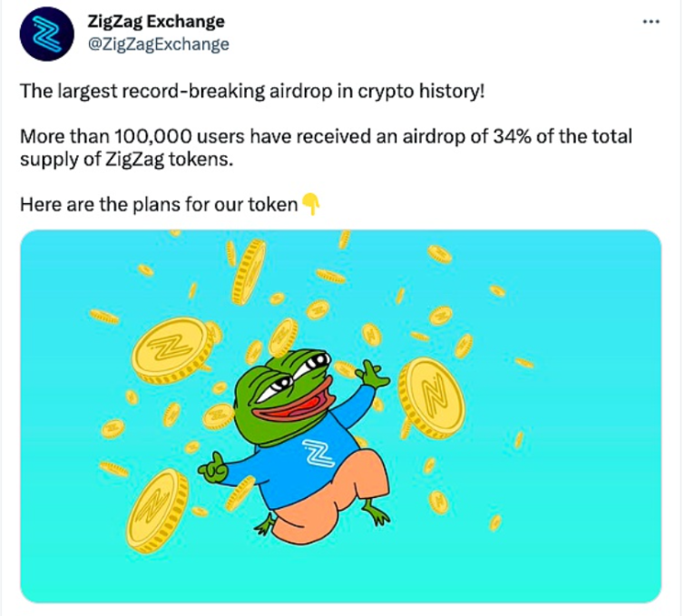Viewport: 685px width, 616px height.
Task: Click the frog's thumbs-up hand
Action: coord(214,470)
